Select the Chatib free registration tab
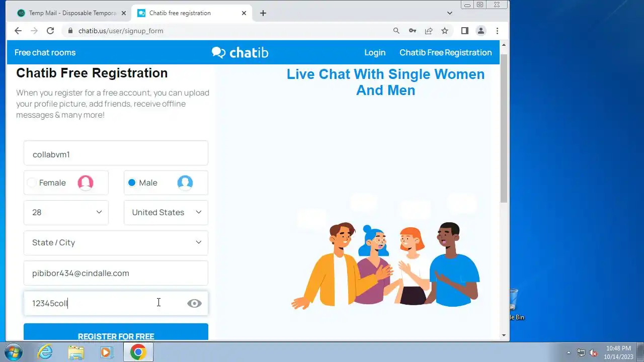Image resolution: width=644 pixels, height=362 pixels. pos(191,13)
